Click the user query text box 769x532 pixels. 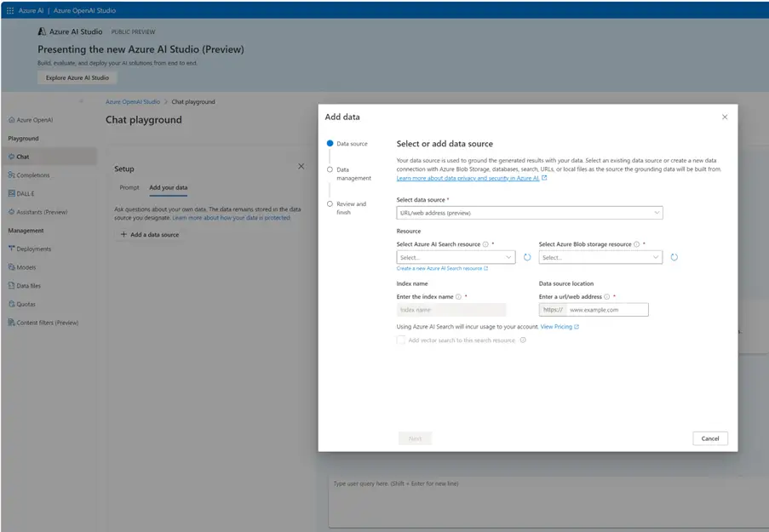click(x=548, y=501)
